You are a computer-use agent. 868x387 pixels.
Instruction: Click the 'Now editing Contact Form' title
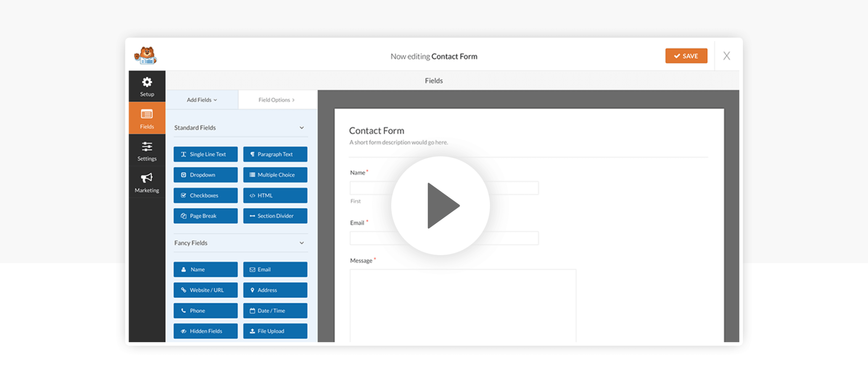pyautogui.click(x=434, y=56)
